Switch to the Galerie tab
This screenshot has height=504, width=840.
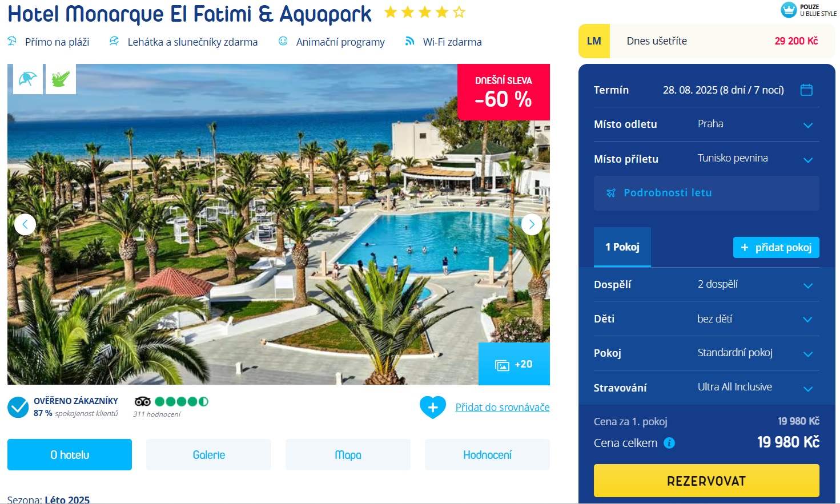coord(209,455)
